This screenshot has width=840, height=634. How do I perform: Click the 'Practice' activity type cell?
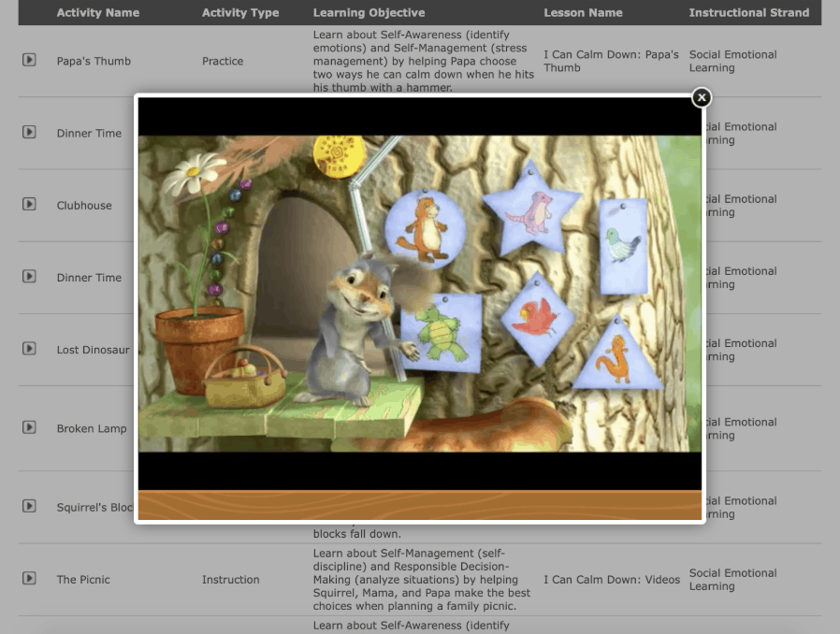(223, 61)
